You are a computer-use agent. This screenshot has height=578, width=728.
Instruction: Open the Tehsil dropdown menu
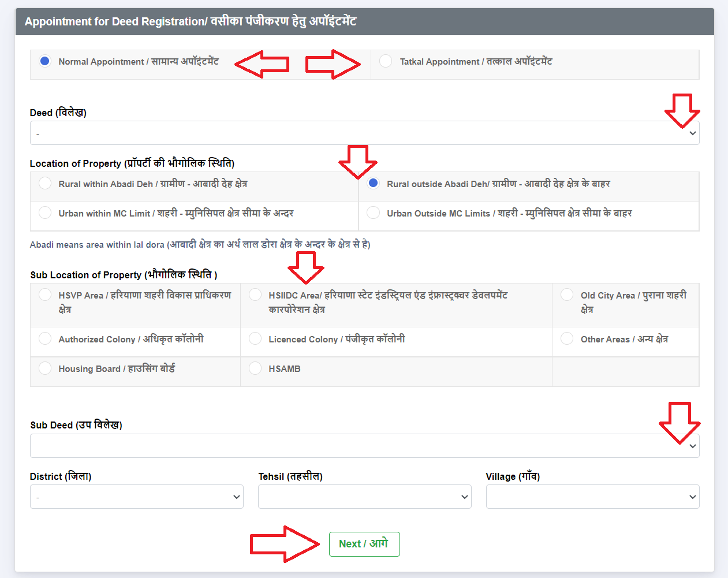click(364, 497)
